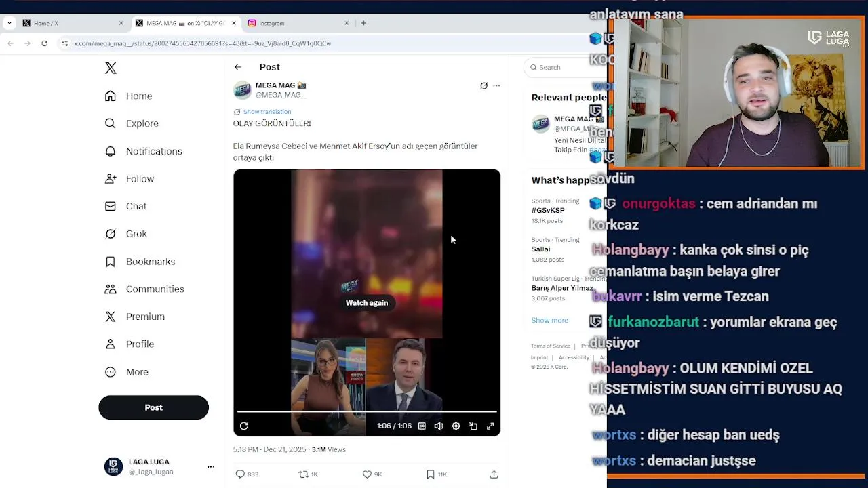868x488 pixels.
Task: Click the browser address bar URL
Action: pos(202,43)
